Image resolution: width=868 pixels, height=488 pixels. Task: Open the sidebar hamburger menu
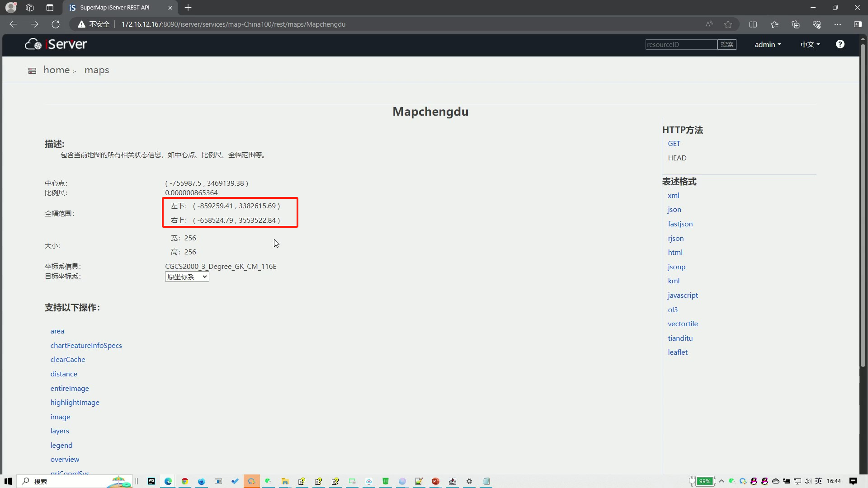point(32,70)
